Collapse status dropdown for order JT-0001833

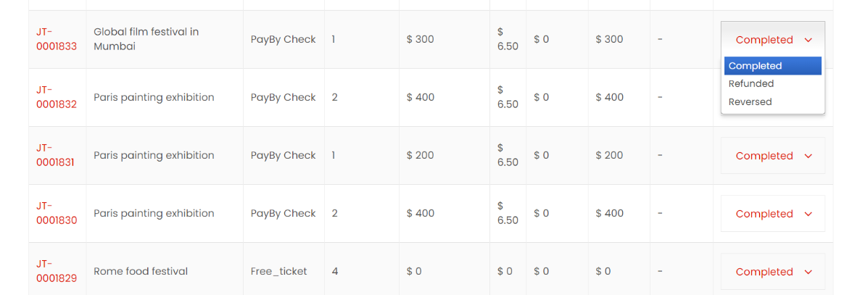coord(772,40)
